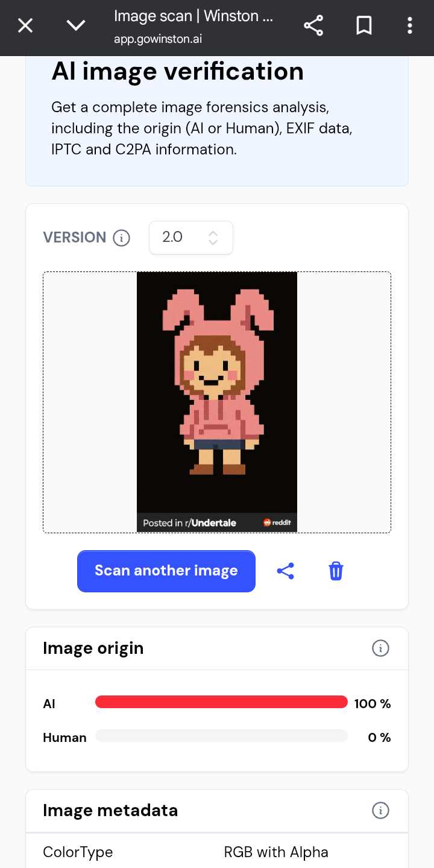This screenshot has height=868, width=434.
Task: Click the reddit logo on the image
Action: 277,522
